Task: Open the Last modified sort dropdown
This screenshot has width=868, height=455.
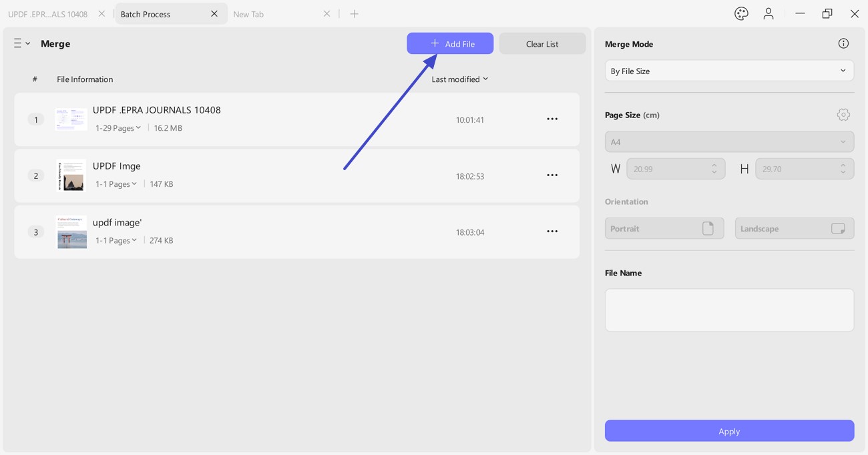Action: point(459,79)
